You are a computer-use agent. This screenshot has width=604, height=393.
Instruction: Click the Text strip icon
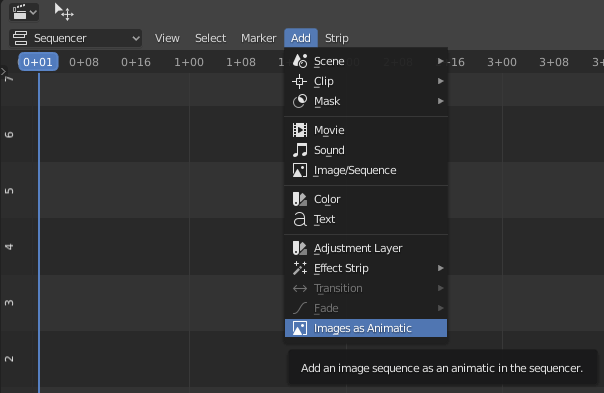pos(300,219)
